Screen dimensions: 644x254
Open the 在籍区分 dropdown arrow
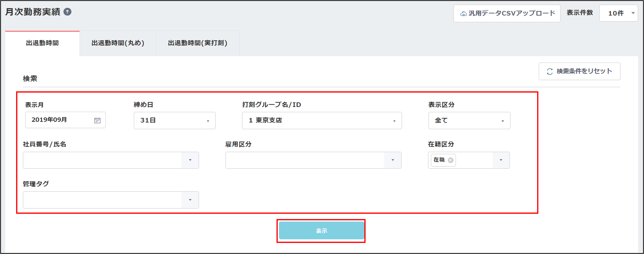[501, 160]
